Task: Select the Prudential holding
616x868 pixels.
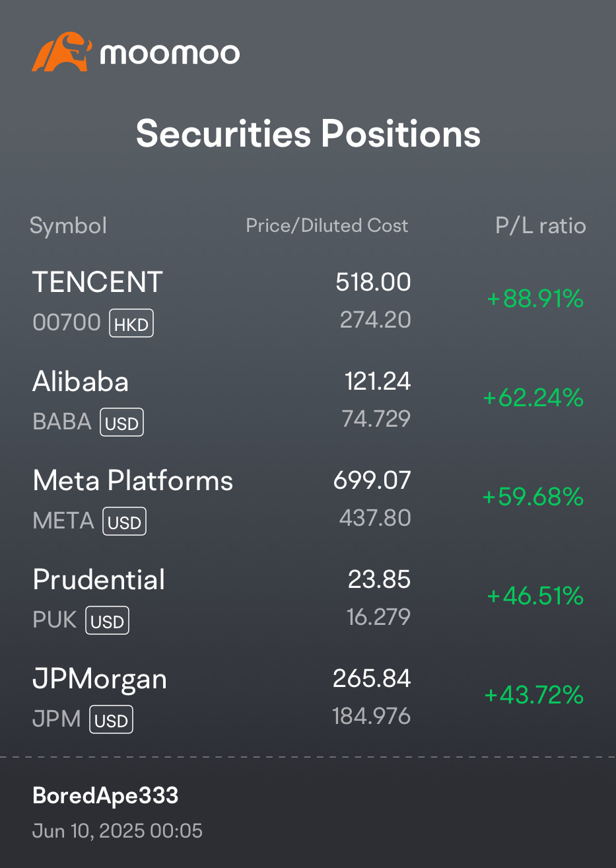Action: [99, 580]
